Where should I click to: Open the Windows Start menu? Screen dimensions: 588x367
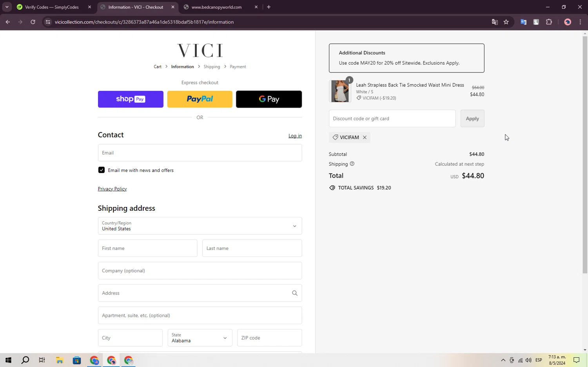8,360
